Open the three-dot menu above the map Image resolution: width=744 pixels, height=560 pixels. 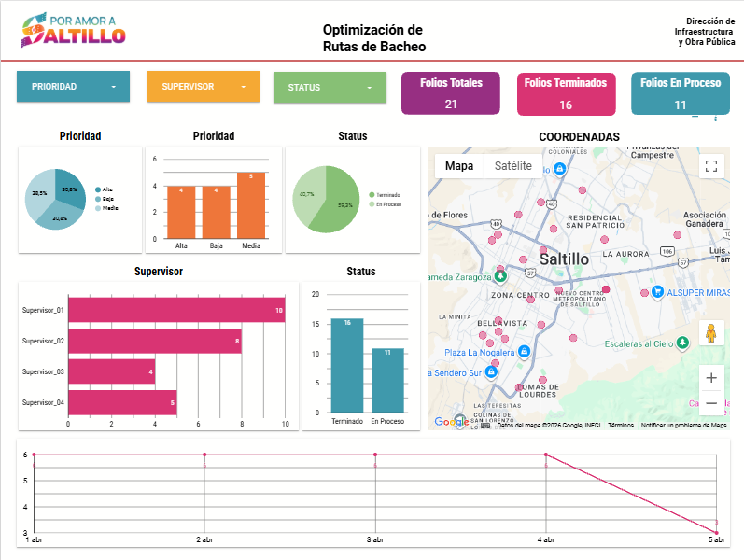(x=716, y=119)
